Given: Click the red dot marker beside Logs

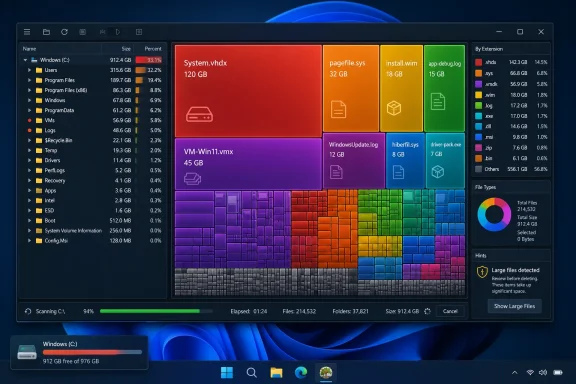Looking at the screenshot, I should (x=29, y=130).
